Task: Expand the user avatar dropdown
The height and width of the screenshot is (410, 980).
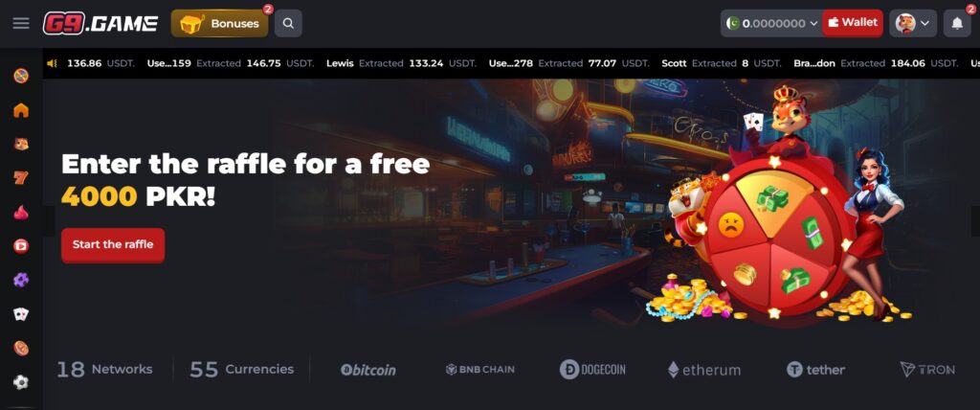Action: coord(912,23)
